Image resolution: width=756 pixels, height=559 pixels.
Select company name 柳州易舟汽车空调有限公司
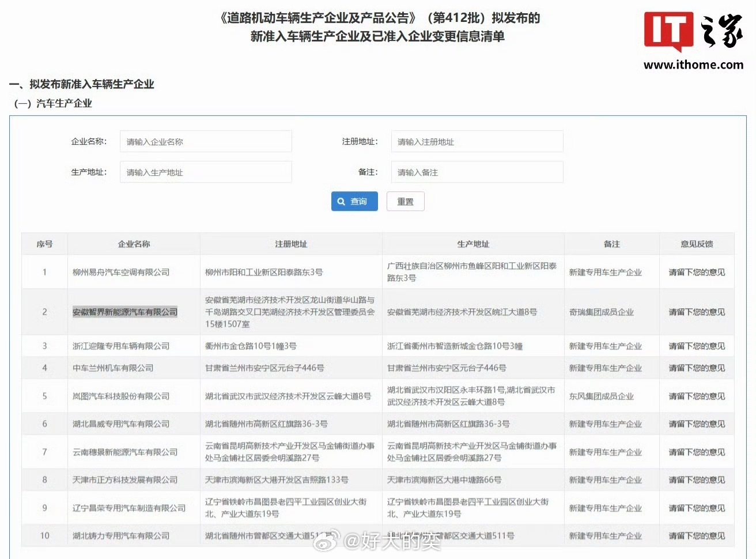point(121,272)
